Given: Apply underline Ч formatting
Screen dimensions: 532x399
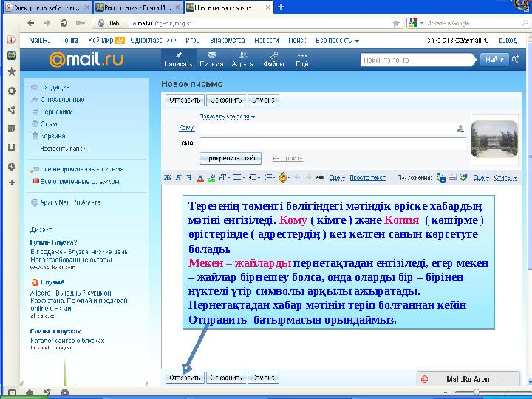Looking at the screenshot, I should (x=189, y=177).
